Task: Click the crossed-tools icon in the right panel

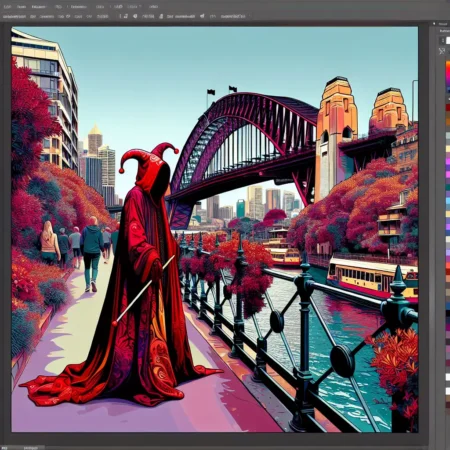Action: [442, 51]
